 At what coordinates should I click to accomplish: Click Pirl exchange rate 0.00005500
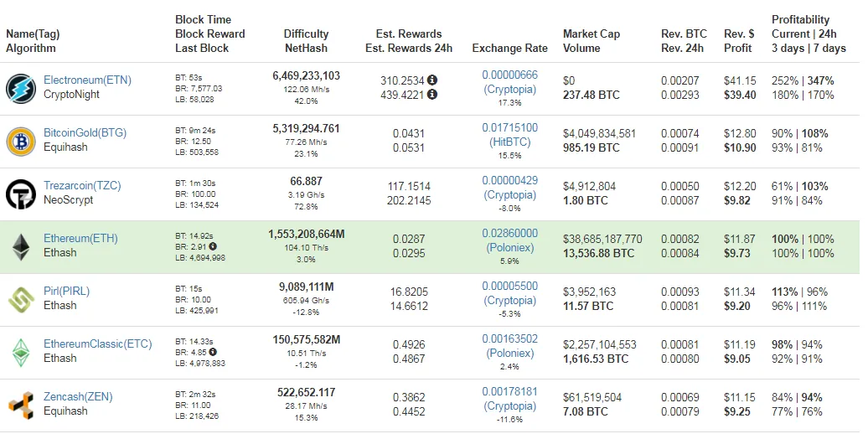[x=510, y=286]
